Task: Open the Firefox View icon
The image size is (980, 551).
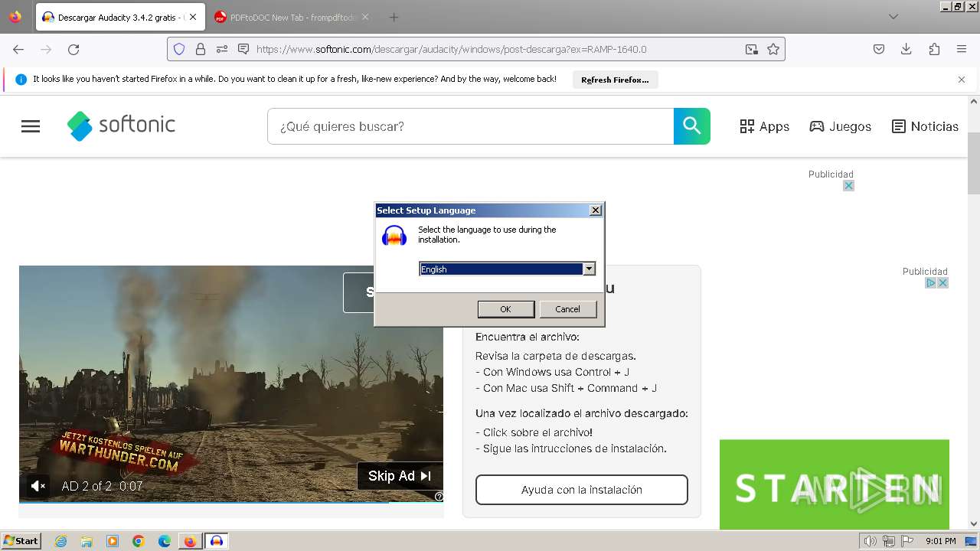Action: coord(15,17)
